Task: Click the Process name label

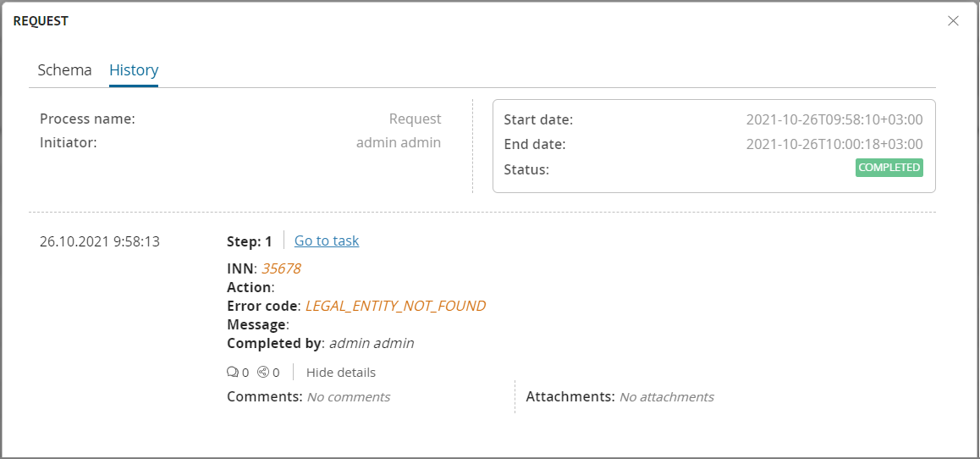Action: tap(87, 119)
